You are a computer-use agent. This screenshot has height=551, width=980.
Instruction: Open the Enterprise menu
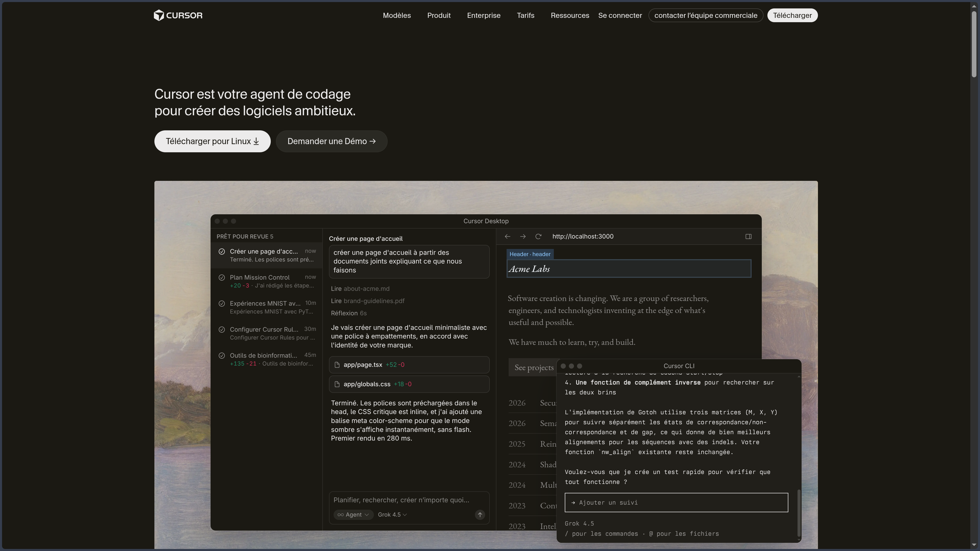click(484, 16)
